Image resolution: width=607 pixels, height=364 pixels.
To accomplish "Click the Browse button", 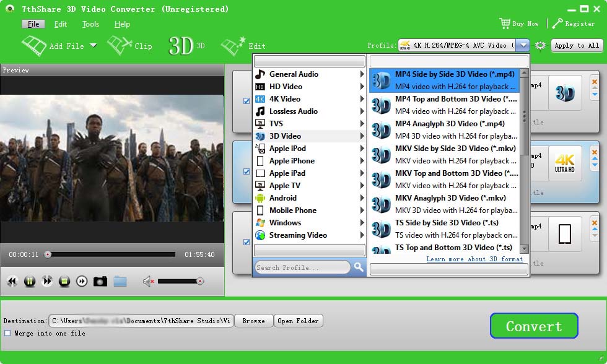I will (x=253, y=321).
